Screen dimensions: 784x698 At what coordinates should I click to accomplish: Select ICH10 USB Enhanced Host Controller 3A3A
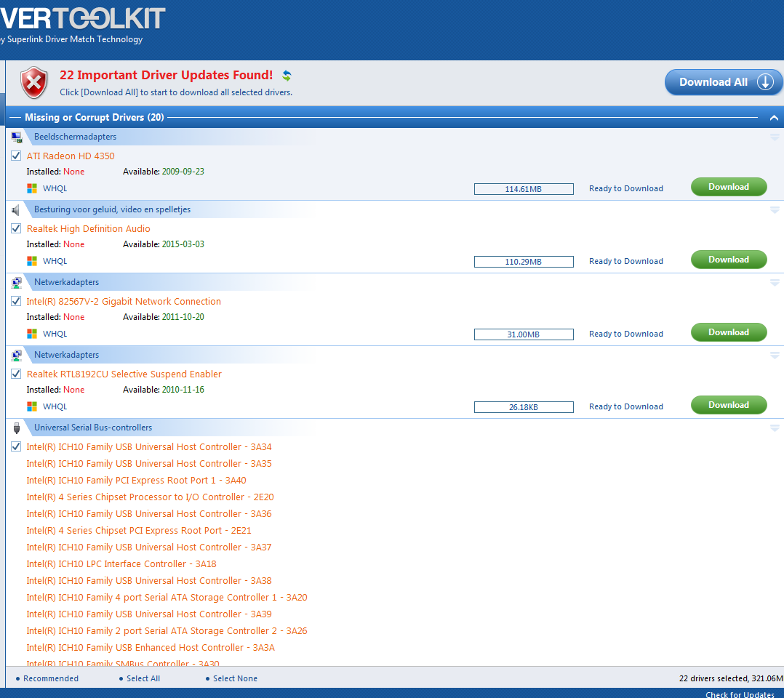[x=151, y=648]
